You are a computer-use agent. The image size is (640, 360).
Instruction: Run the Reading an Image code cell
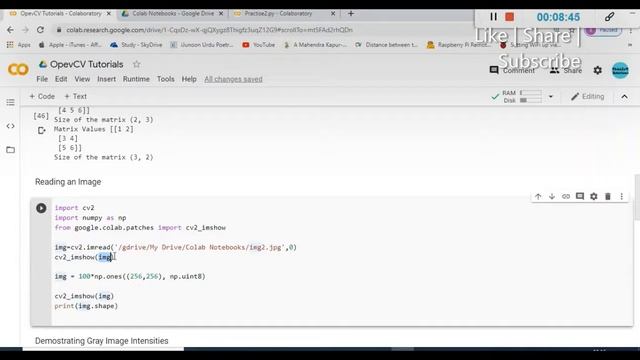pos(41,208)
